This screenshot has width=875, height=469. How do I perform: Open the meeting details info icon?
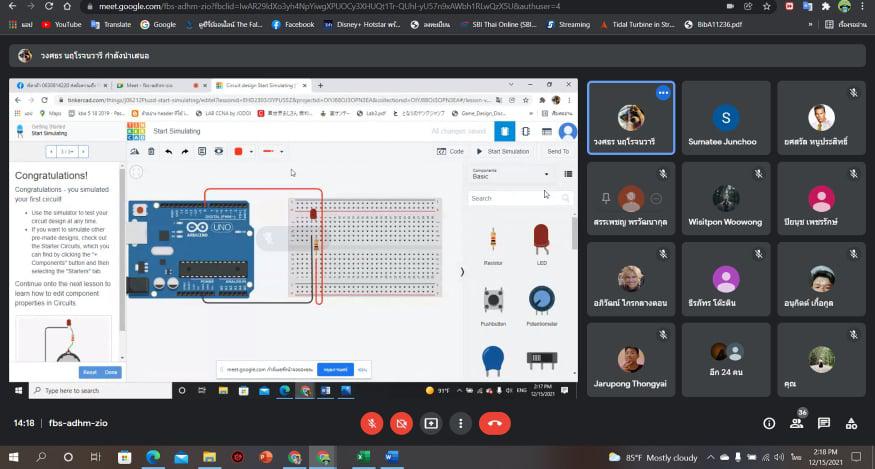[x=769, y=424]
